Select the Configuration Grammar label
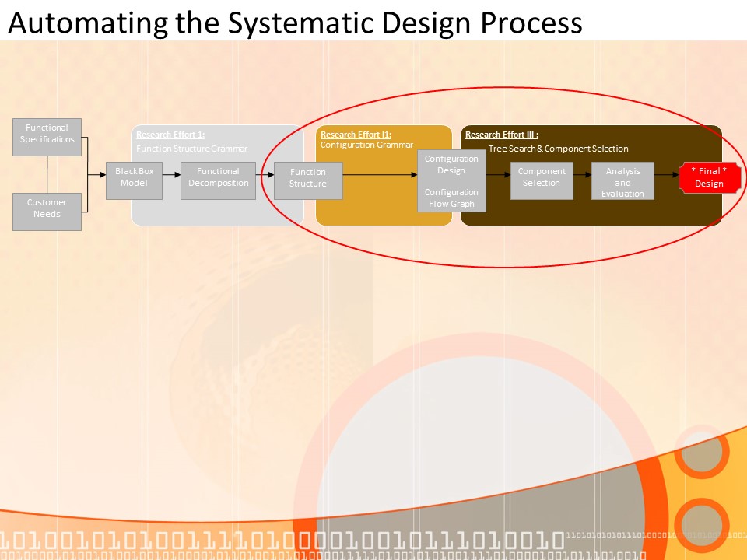The height and width of the screenshot is (560, 747). click(366, 145)
